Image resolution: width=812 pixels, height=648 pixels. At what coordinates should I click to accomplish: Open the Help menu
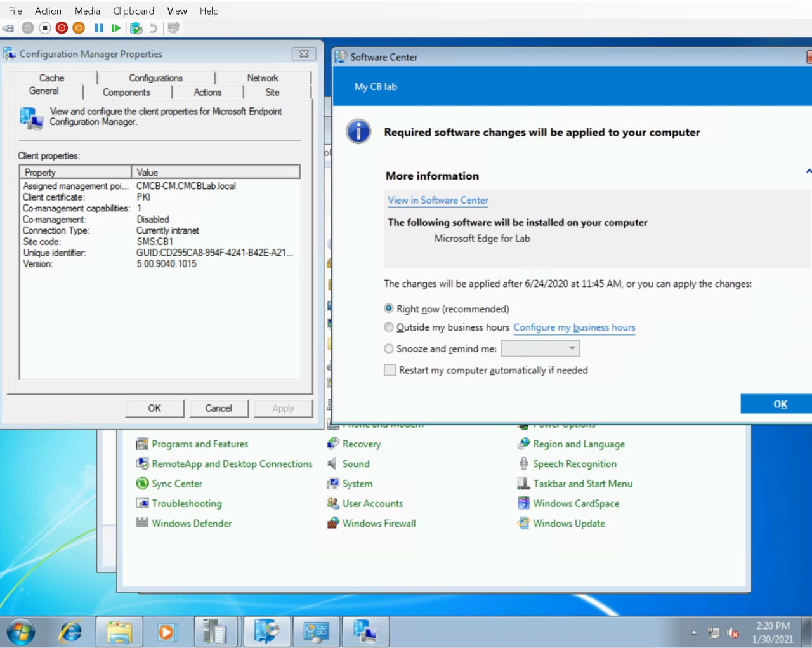[209, 11]
